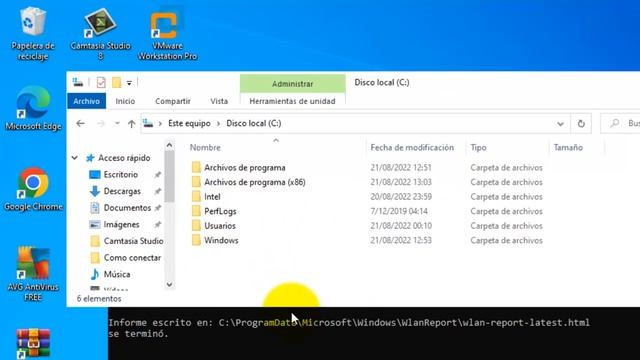Click the forward navigation arrow
Viewport: 640px width, 360px height.
click(100, 123)
